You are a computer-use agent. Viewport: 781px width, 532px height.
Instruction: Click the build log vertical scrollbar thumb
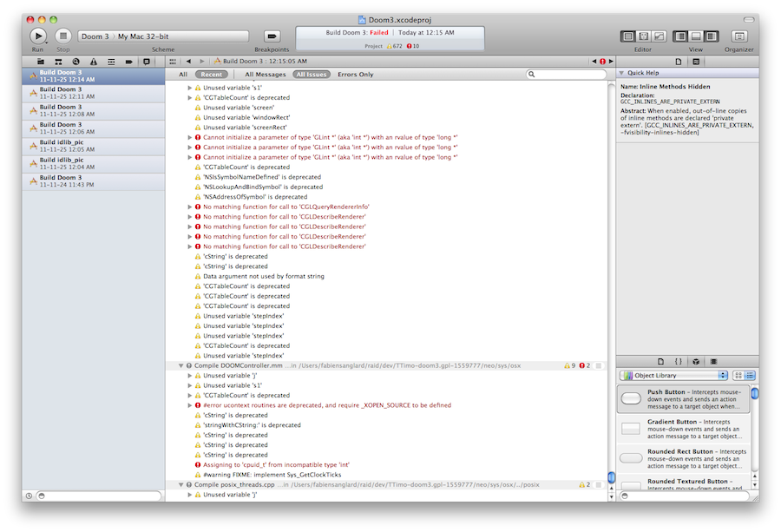[611, 477]
